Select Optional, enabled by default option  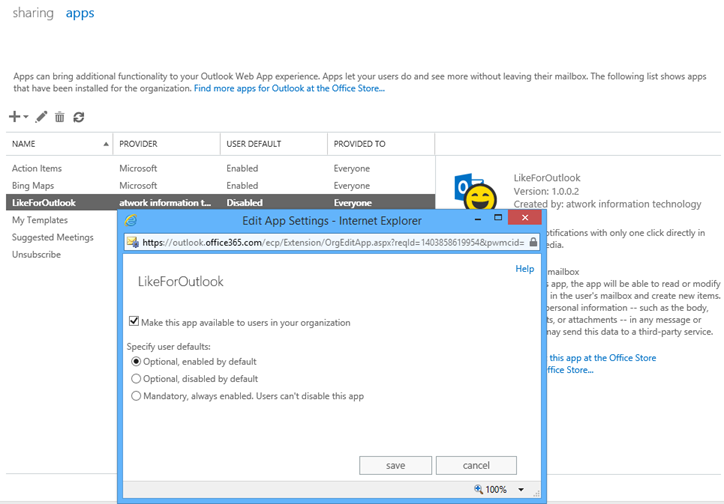pos(137,361)
